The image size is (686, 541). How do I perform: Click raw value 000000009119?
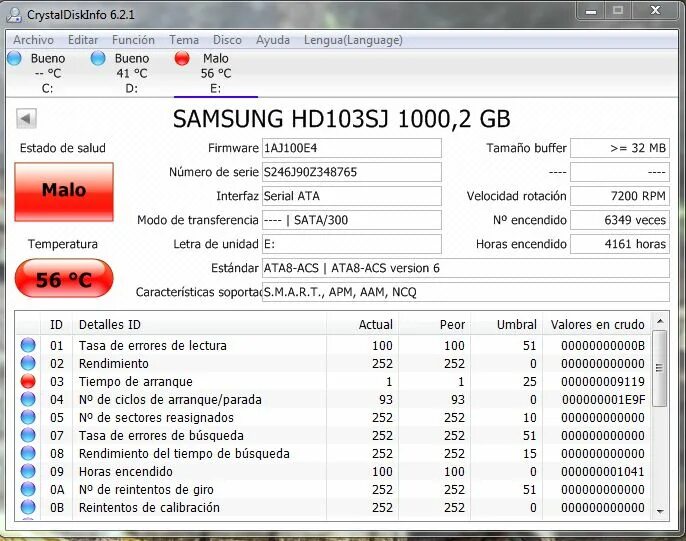tap(603, 381)
